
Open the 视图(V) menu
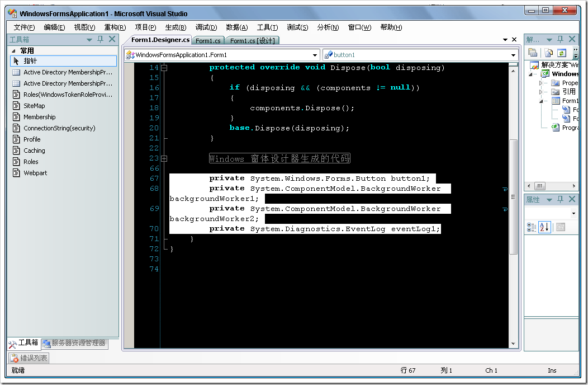84,27
